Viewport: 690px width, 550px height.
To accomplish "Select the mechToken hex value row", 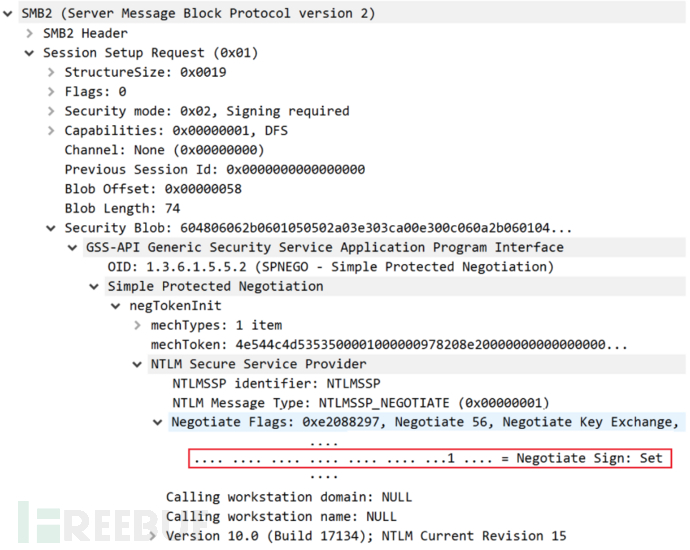I will click(x=389, y=345).
